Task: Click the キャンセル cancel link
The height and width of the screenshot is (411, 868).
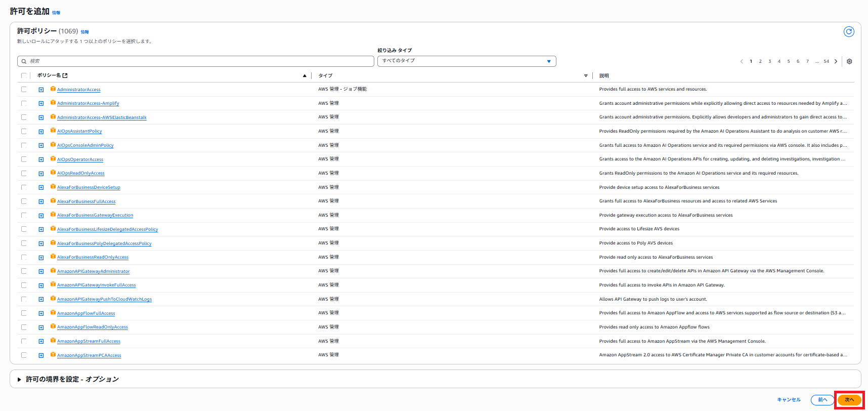Action: coord(789,400)
